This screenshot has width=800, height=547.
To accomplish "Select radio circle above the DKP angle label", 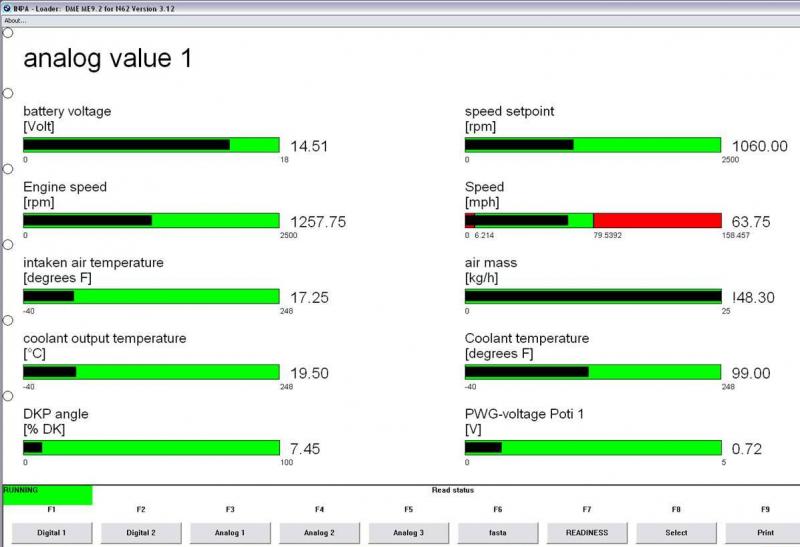I will point(8,396).
